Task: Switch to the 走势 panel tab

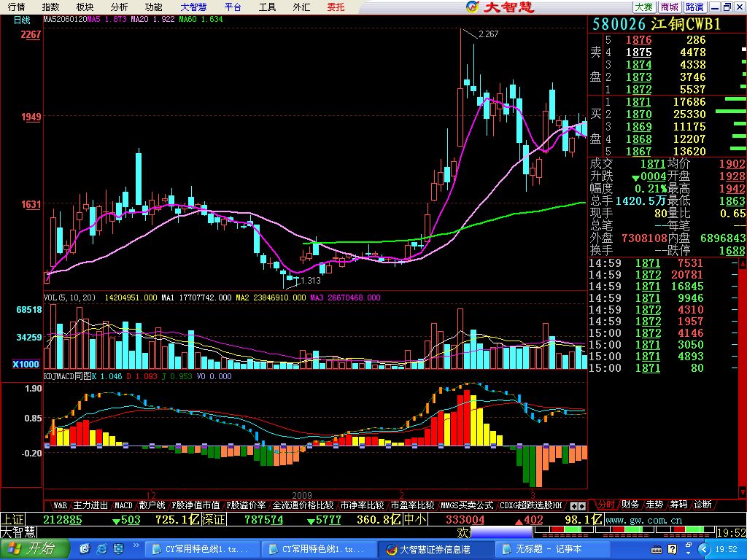Action: click(654, 505)
